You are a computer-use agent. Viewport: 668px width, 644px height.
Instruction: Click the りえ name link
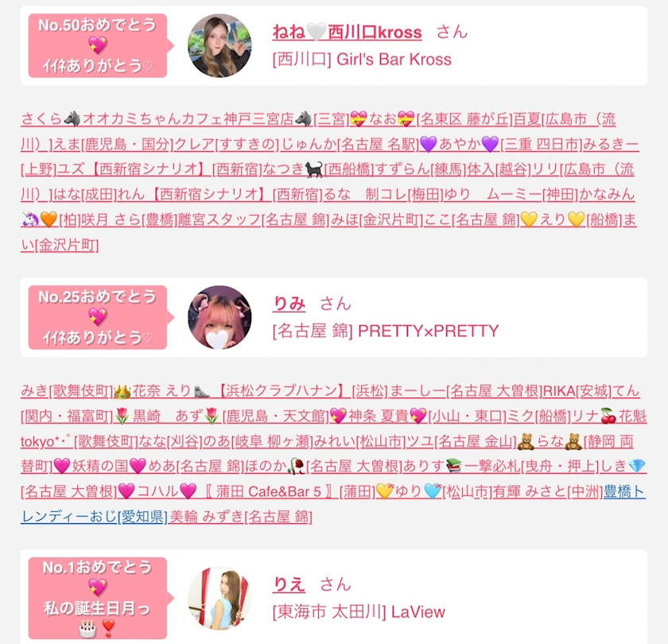[289, 584]
